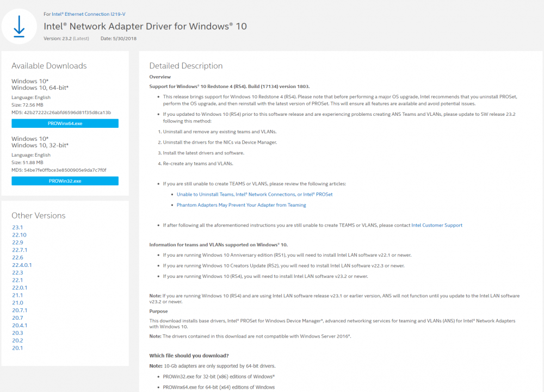
Task: Click the Overview subheading
Action: [x=160, y=77]
